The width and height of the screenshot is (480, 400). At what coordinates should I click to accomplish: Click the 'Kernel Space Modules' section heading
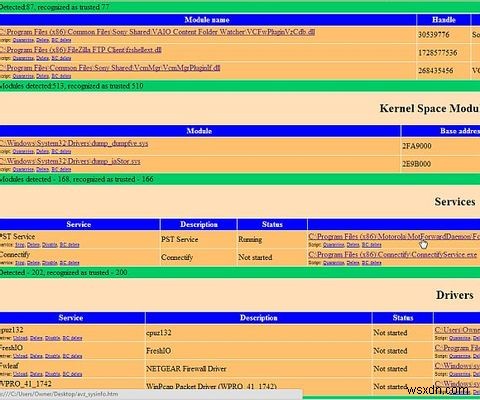coord(430,108)
